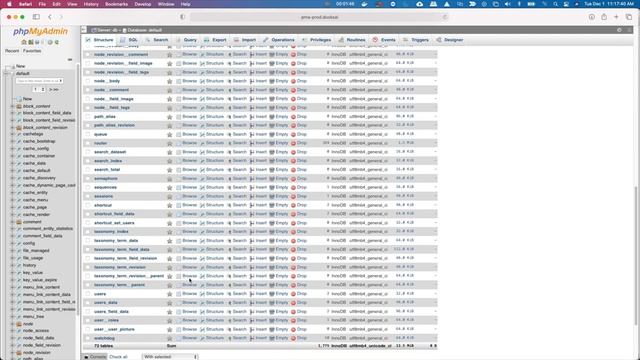Image resolution: width=640 pixels, height=360 pixels.
Task: Check the watchdog table checkbox
Action: point(87,338)
